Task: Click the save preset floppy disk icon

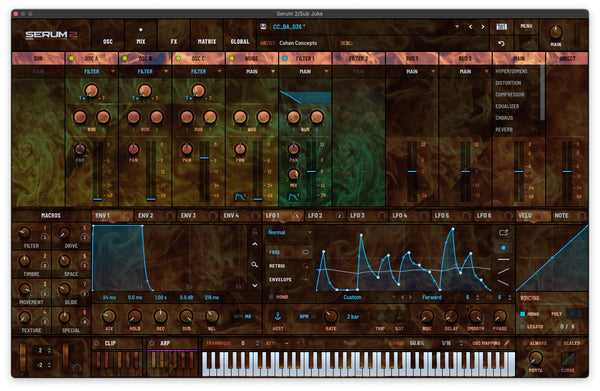Action: (x=263, y=26)
